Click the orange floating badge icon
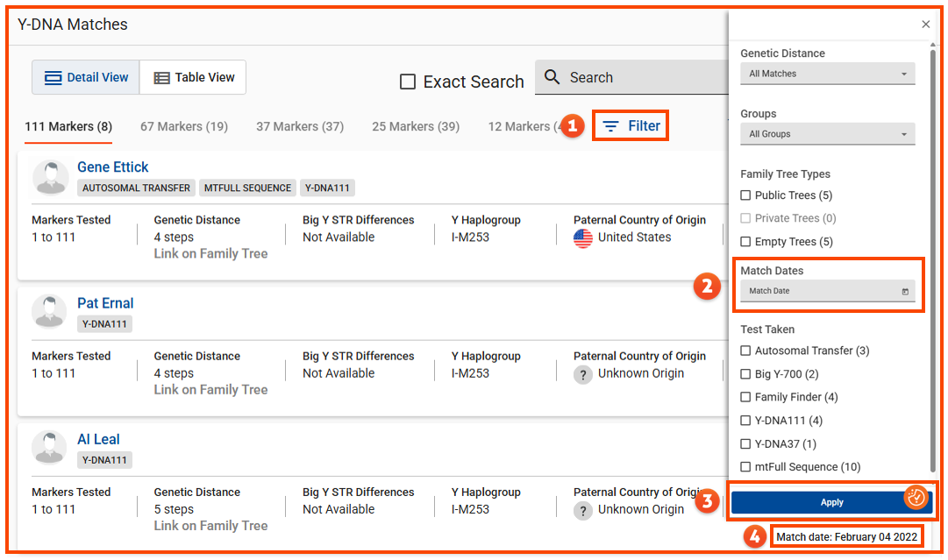The image size is (948, 560). pyautogui.click(x=916, y=497)
